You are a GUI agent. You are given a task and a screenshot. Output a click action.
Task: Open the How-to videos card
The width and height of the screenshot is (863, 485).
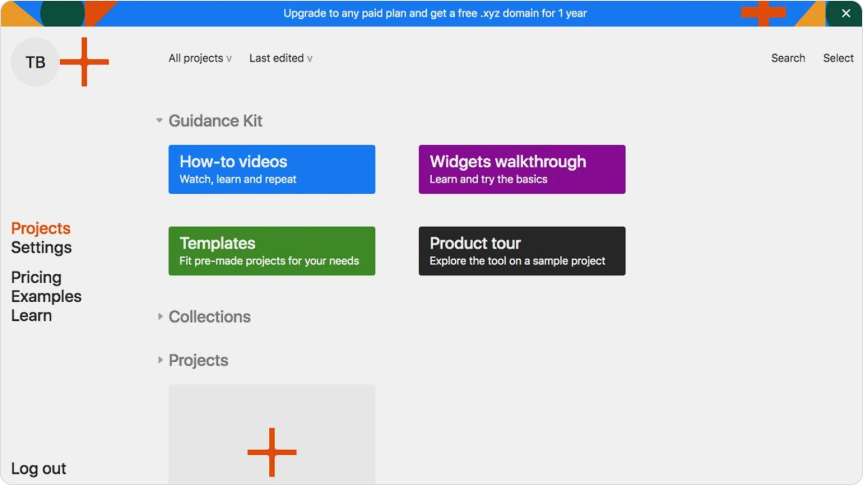point(272,169)
